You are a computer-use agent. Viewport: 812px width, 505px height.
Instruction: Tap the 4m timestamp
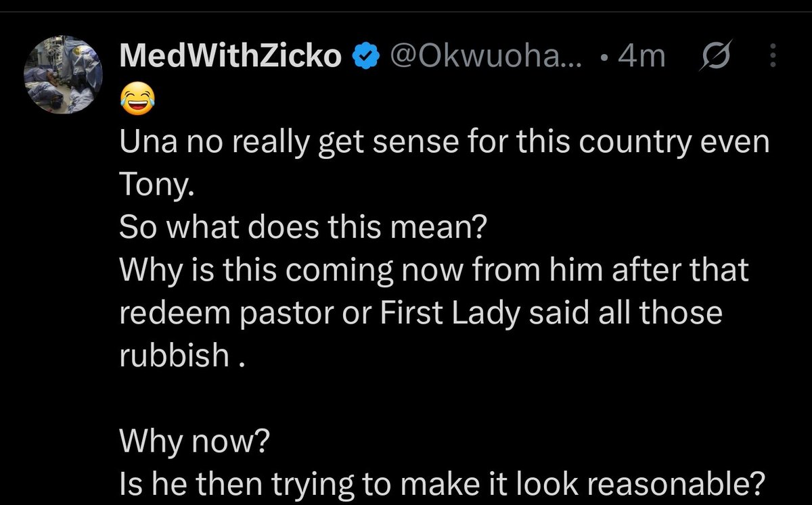pos(642,58)
